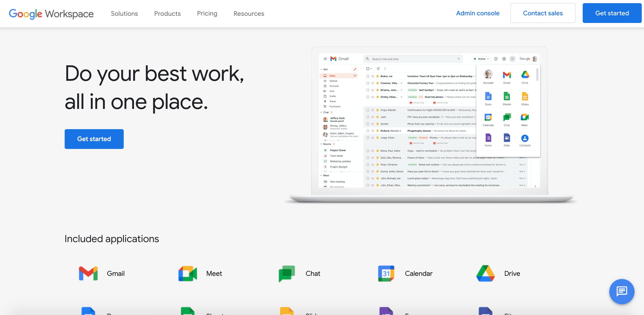Open Project Clover room
644x315 pixels.
pyautogui.click(x=338, y=150)
